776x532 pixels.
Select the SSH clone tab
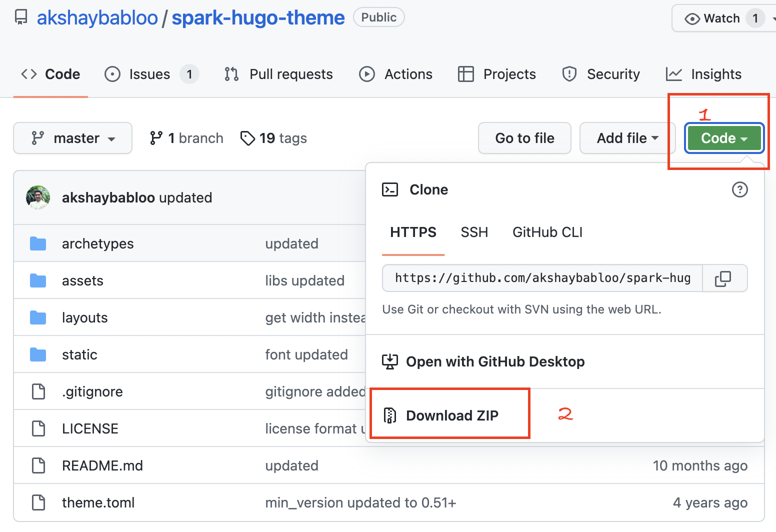[474, 232]
